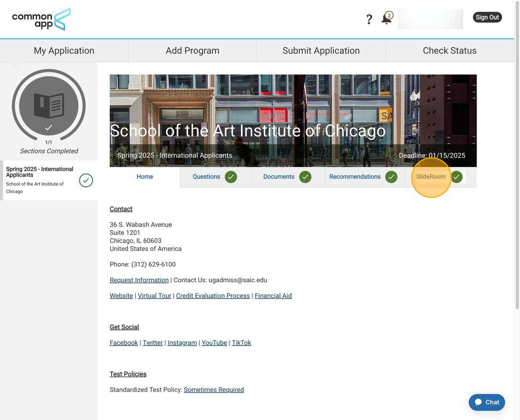Open the Submit Application section

tap(321, 51)
